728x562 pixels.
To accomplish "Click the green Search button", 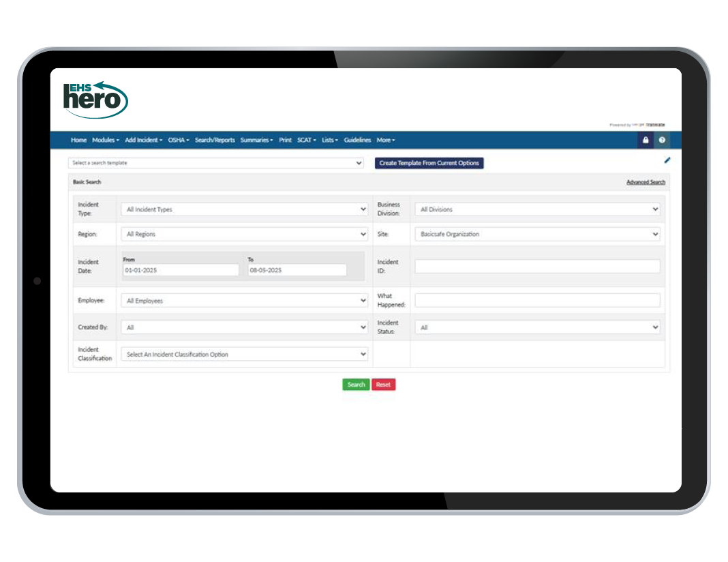I will (356, 385).
